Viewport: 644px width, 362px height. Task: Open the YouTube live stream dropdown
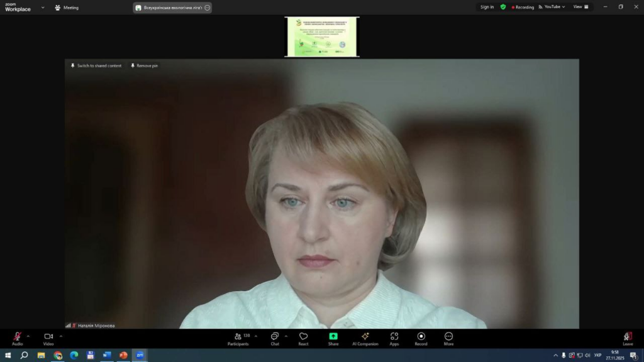(552, 7)
